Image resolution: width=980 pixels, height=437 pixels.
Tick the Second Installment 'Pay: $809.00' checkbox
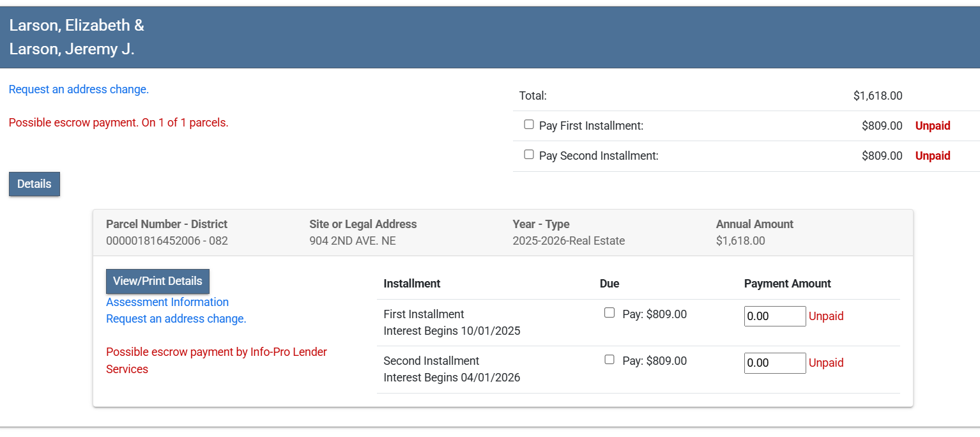(609, 360)
